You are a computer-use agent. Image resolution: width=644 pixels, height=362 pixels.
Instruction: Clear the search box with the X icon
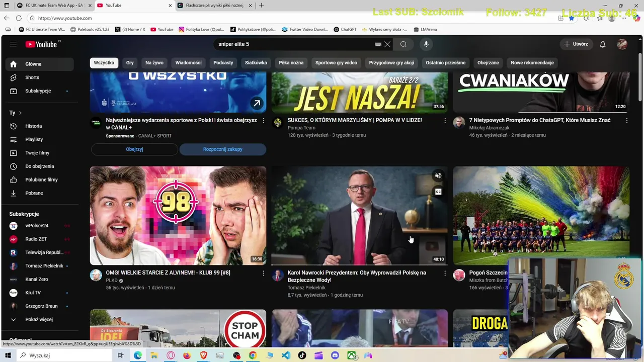coord(387,44)
